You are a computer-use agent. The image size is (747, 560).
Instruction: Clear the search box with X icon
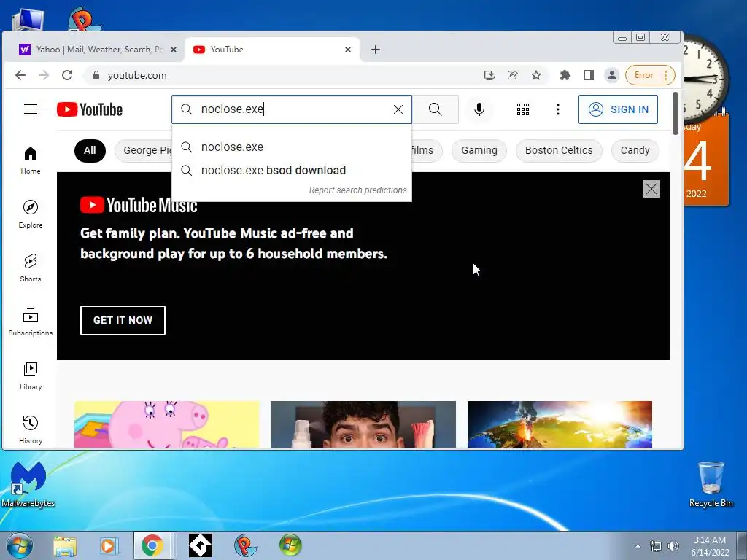pos(398,109)
